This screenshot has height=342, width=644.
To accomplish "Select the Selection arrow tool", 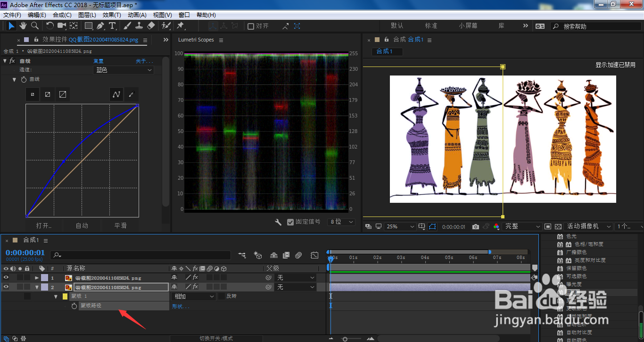I will (12, 25).
